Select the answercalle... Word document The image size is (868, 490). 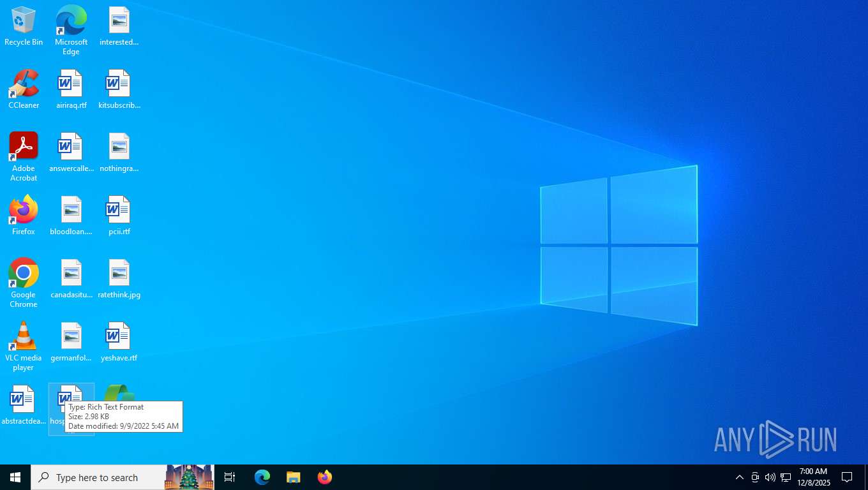pos(71,152)
